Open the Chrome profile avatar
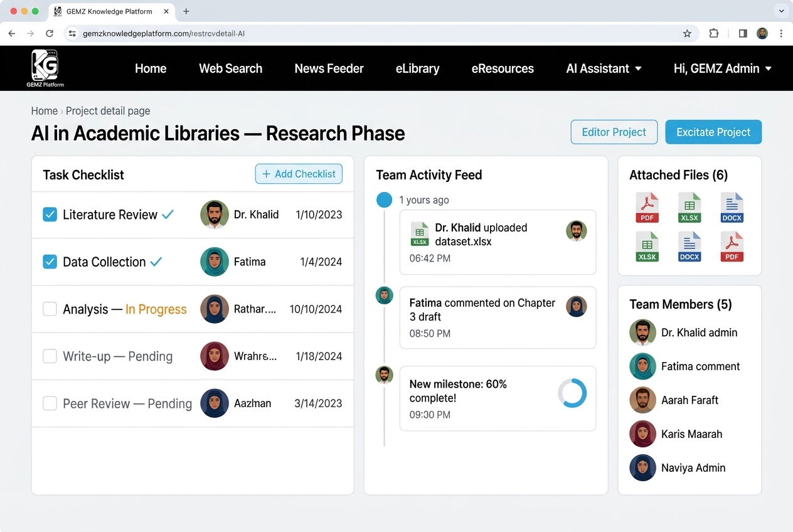This screenshot has height=532, width=793. [762, 33]
